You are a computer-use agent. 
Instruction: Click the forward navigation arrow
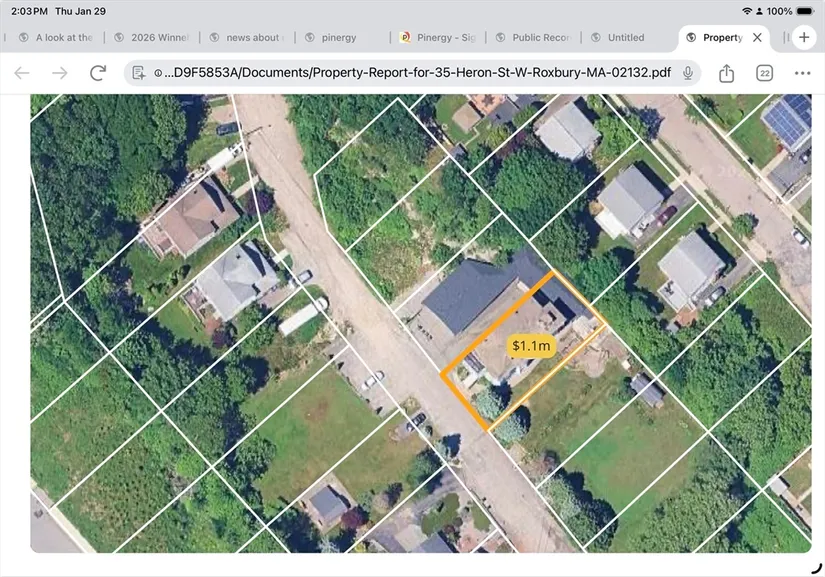point(60,73)
